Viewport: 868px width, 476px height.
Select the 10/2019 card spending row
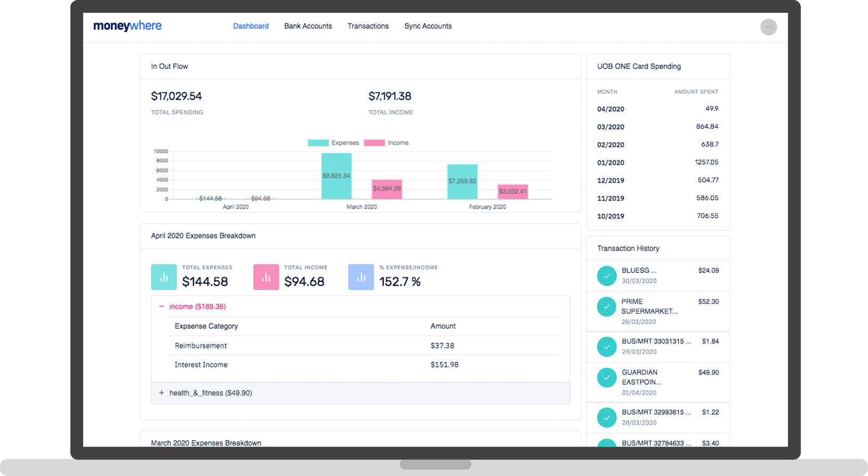click(658, 216)
